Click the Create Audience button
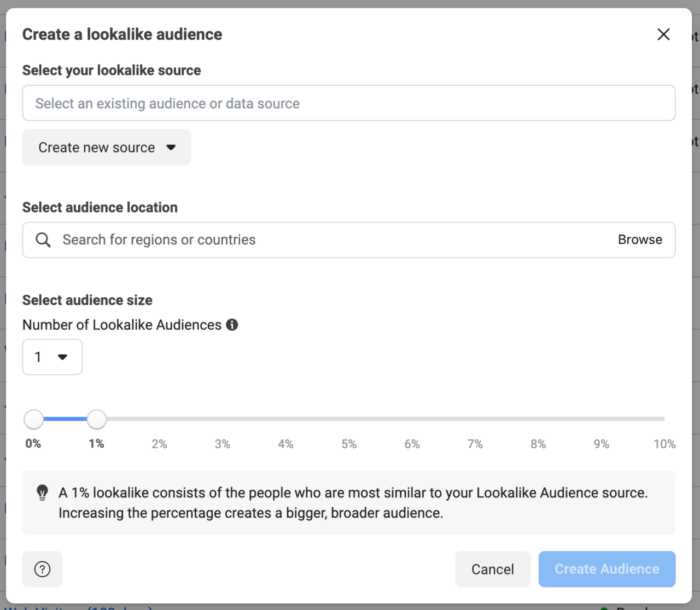 click(606, 569)
